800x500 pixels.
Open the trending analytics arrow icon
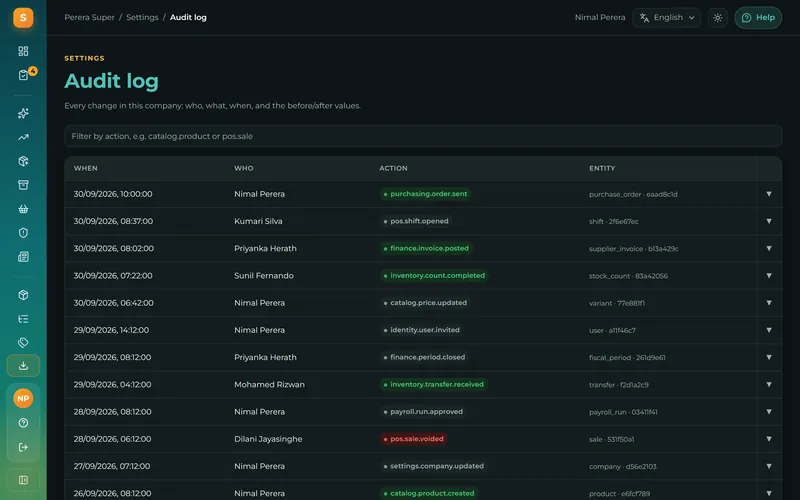coord(23,137)
